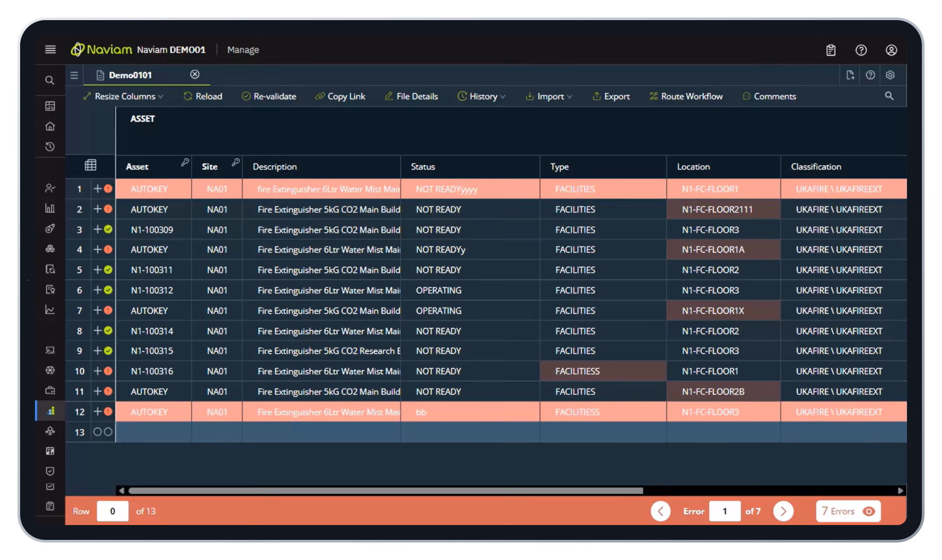Click the Copy Link button
Viewport: 942px width, 560px height.
[340, 96]
